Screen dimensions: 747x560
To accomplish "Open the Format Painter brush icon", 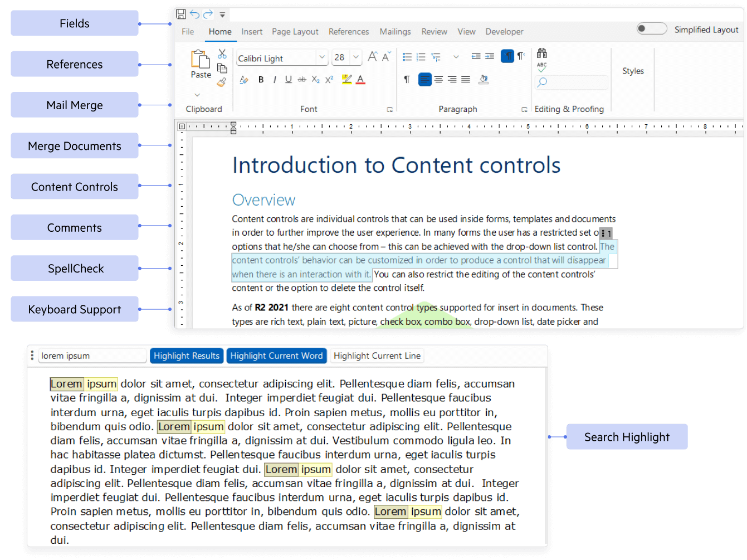I will pyautogui.click(x=222, y=82).
